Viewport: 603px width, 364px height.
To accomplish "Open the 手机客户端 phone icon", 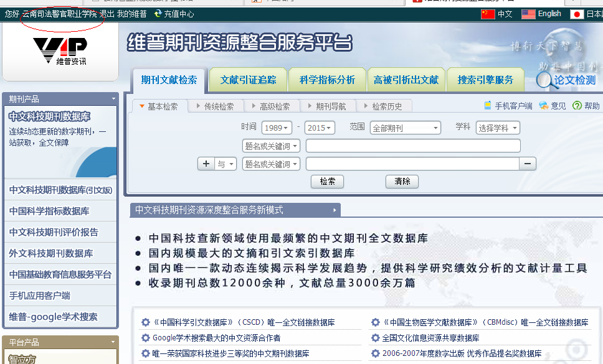I will 488,105.
